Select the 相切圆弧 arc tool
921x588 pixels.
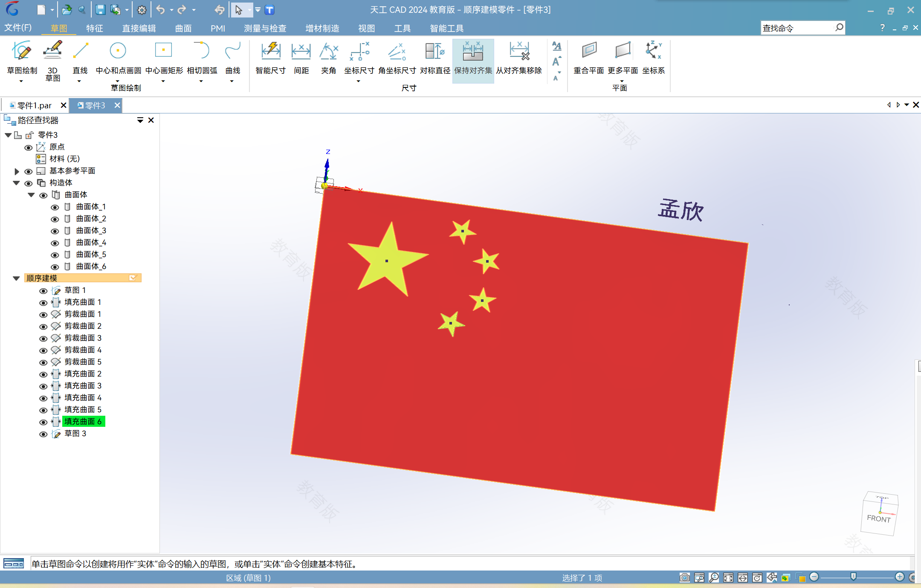202,58
